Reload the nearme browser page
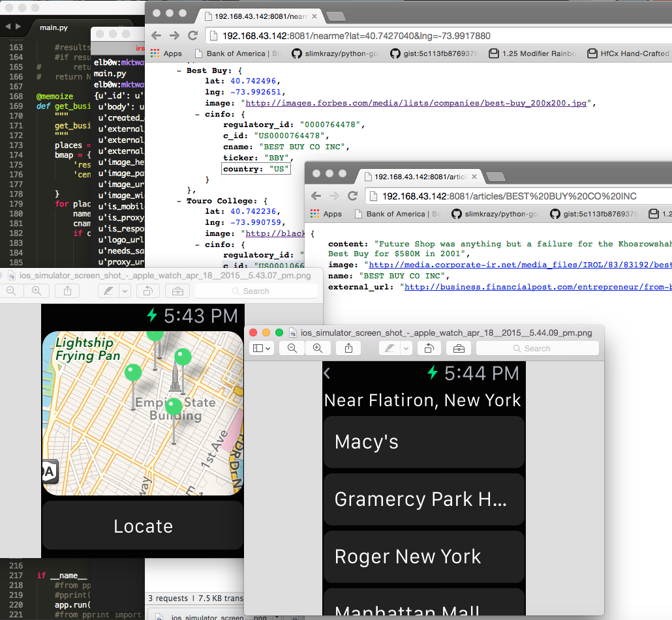Image resolution: width=672 pixels, height=620 pixels. click(193, 36)
